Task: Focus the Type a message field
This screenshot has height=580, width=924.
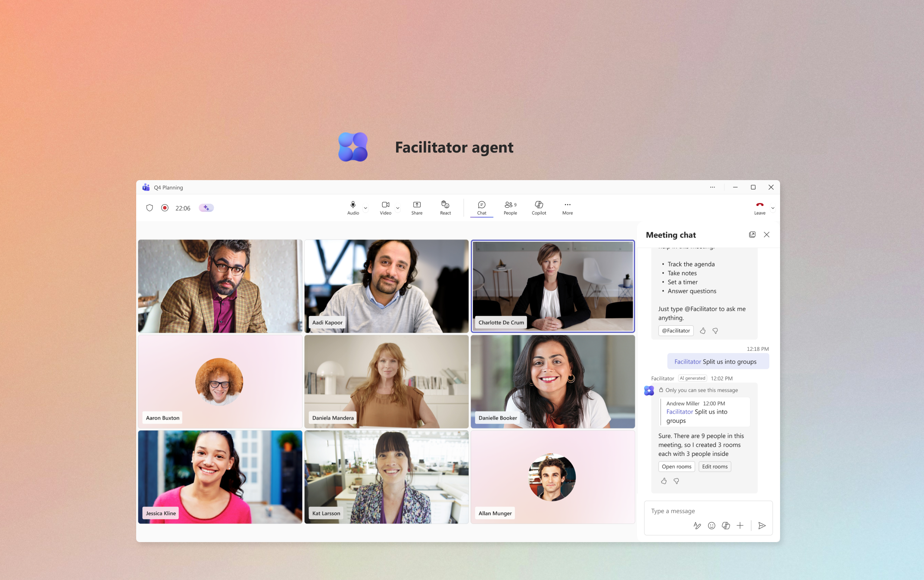Action: [708, 511]
